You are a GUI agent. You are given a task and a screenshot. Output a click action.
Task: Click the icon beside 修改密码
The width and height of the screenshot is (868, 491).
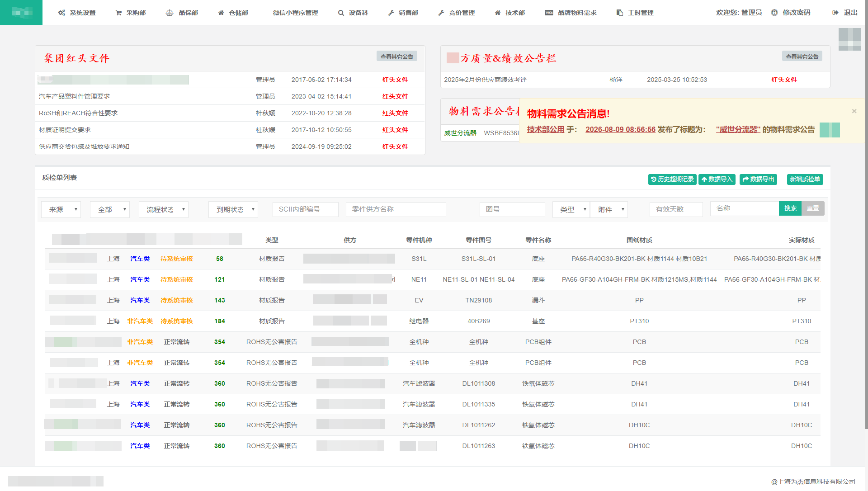pyautogui.click(x=774, y=13)
